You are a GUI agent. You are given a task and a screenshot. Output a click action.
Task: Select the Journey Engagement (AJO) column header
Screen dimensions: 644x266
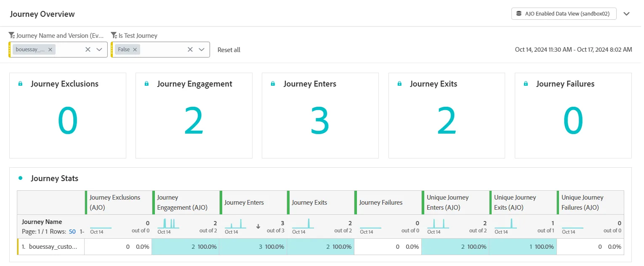pos(186,203)
